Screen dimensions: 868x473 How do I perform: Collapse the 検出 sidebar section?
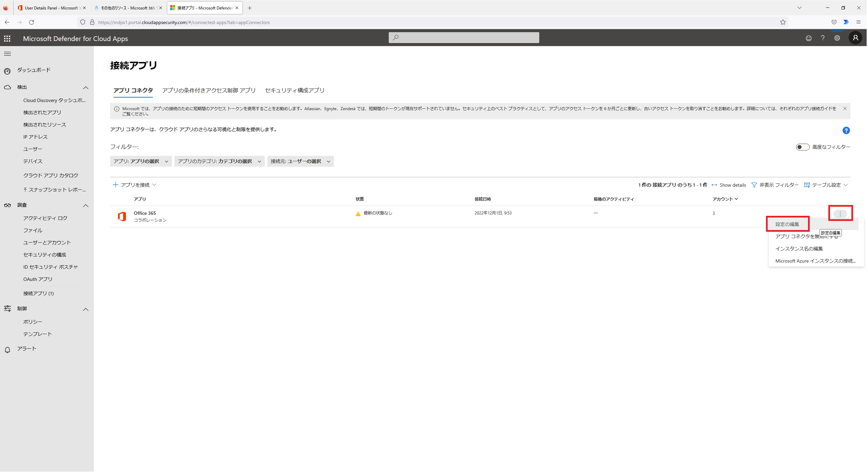coord(86,88)
